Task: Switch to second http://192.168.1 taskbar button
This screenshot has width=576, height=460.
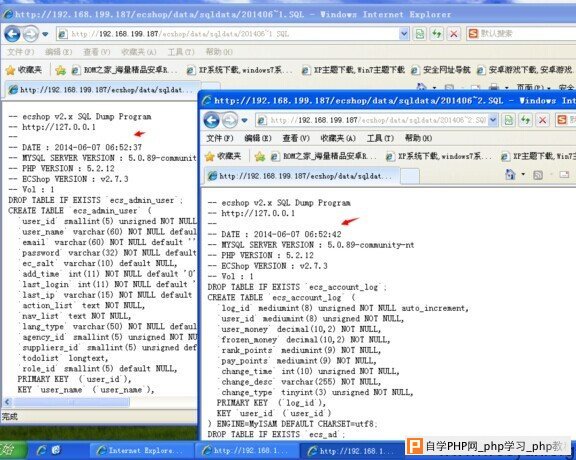Action: coord(247,450)
